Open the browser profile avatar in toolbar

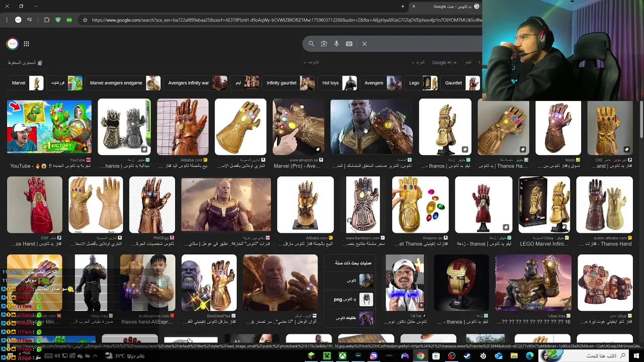tap(18, 20)
